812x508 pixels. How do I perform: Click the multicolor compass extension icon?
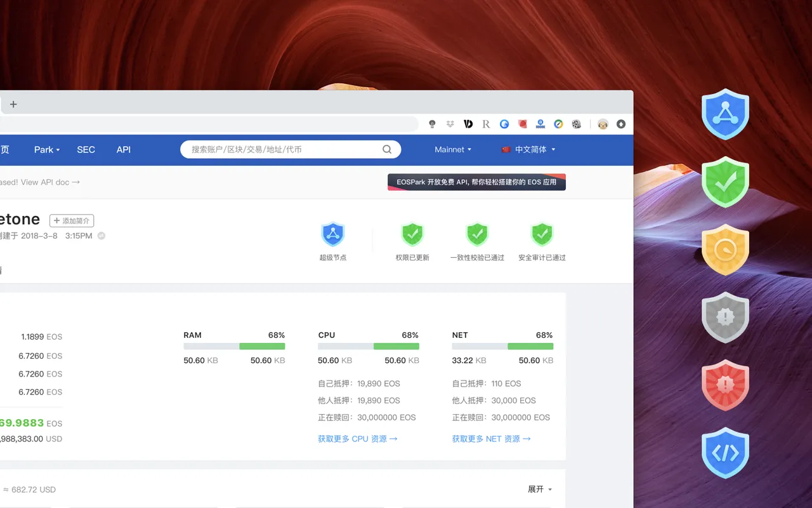(558, 124)
